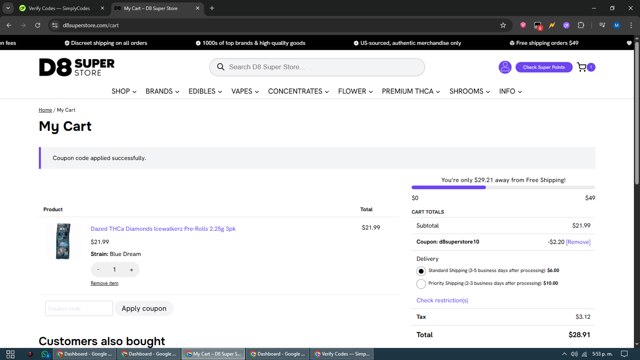Open the Chrome three-dot menu
The width and height of the screenshot is (640, 360).
(x=631, y=25)
